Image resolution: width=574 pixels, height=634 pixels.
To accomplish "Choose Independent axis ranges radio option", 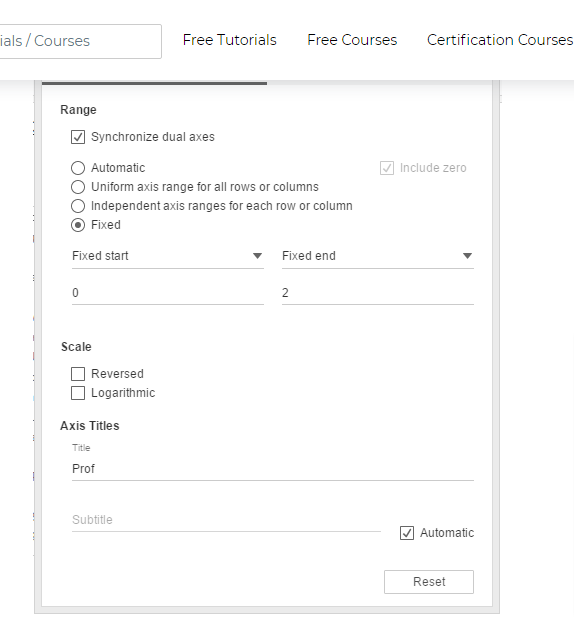I will tap(78, 206).
